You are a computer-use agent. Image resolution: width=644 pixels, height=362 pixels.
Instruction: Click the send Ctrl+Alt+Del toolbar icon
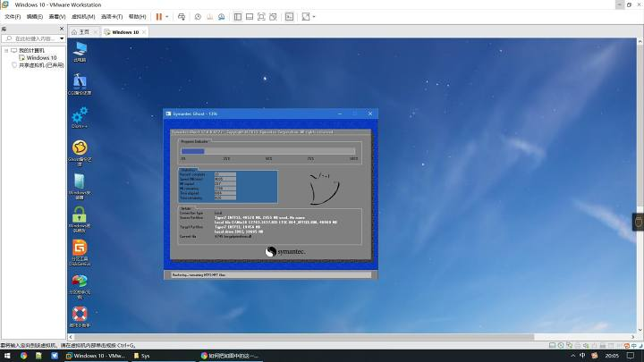coord(182,17)
